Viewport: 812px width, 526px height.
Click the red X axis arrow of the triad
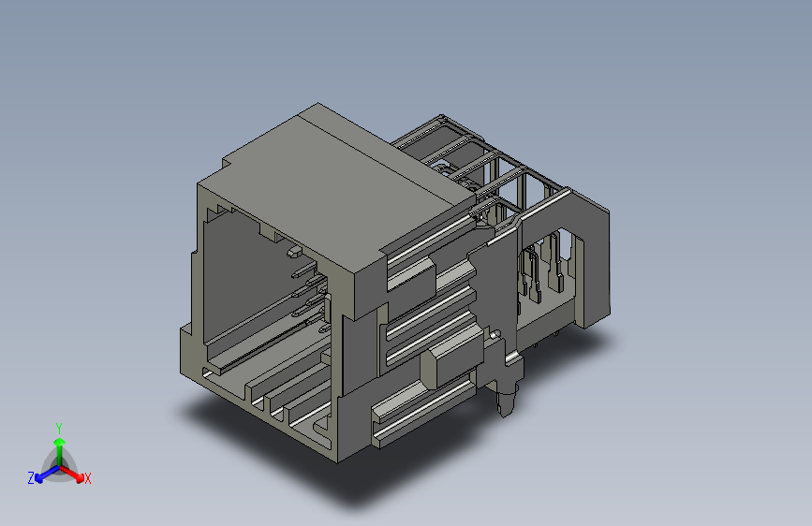72,474
